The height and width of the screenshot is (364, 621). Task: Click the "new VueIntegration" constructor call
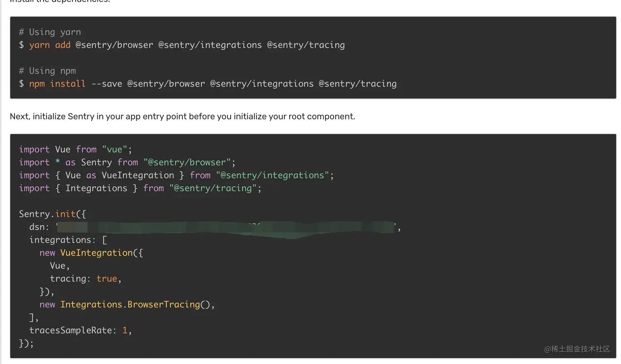click(x=91, y=253)
